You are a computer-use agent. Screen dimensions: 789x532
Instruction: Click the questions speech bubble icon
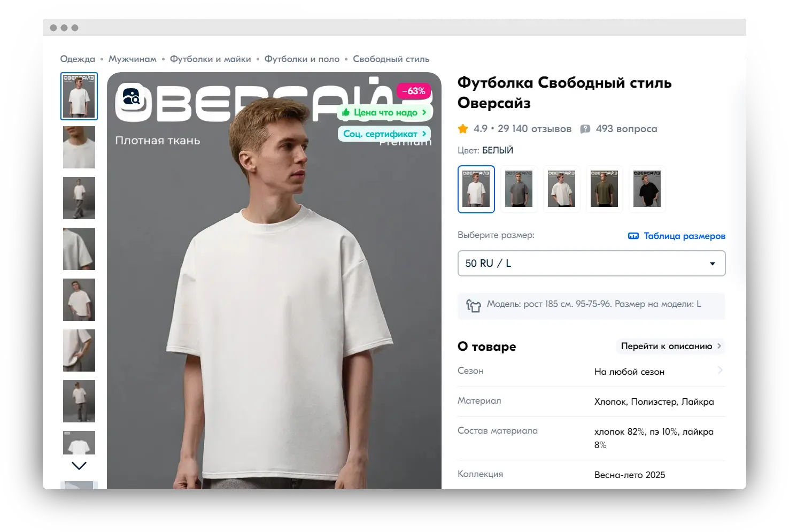click(585, 129)
